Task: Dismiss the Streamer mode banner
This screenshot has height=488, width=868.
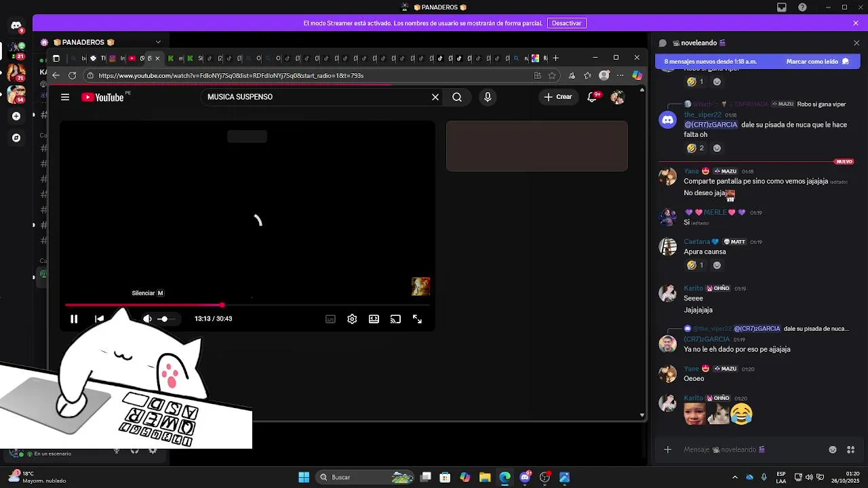Action: click(x=856, y=23)
